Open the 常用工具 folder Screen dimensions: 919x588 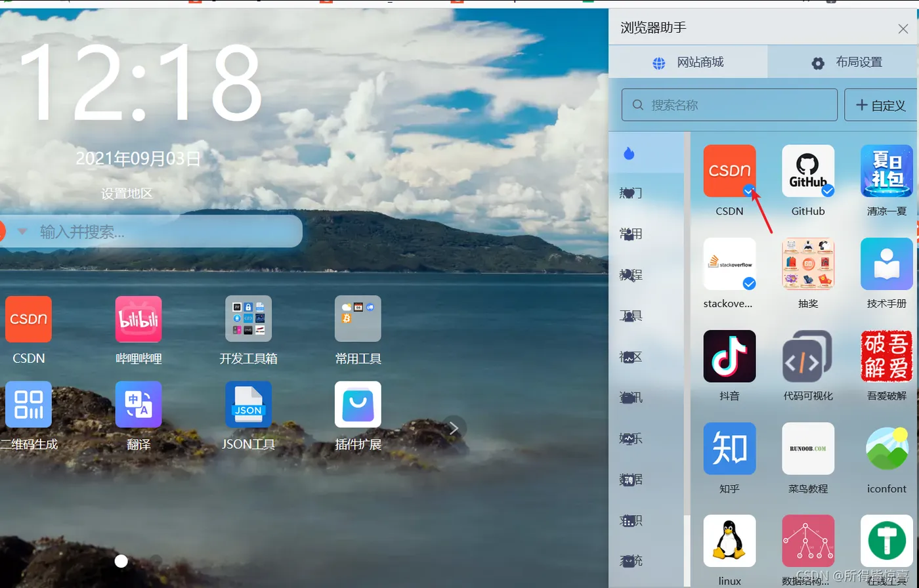coord(358,319)
